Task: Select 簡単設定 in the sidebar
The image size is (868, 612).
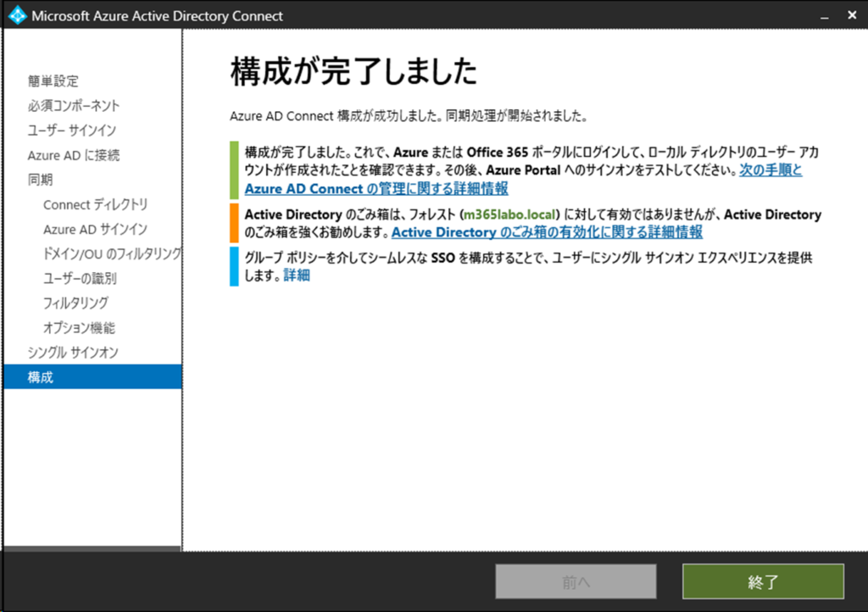Action: (x=53, y=81)
